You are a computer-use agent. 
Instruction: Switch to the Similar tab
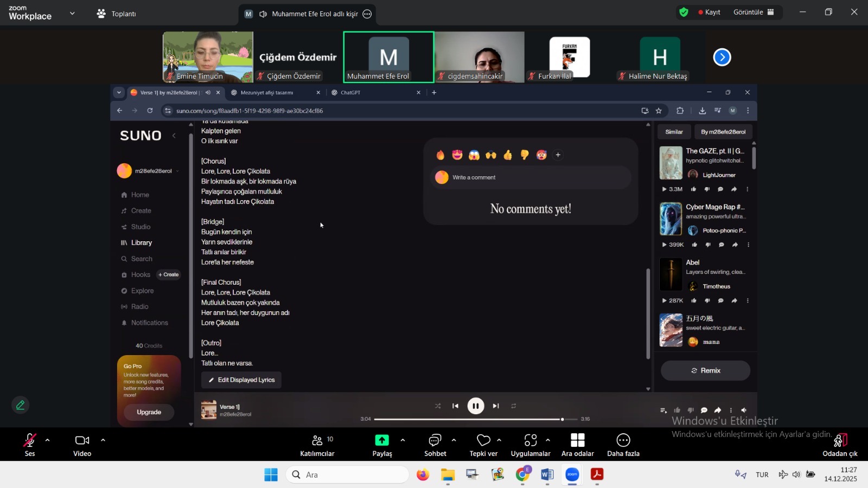pyautogui.click(x=674, y=132)
